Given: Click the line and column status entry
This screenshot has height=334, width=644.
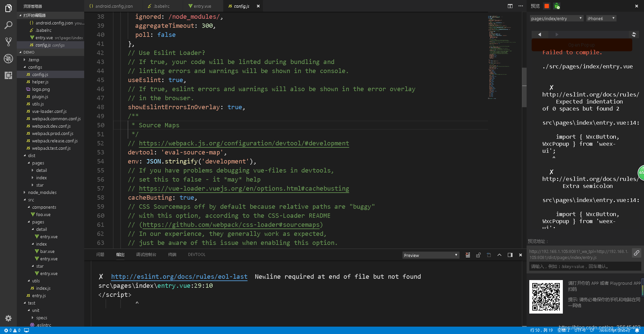Looking at the screenshot, I should click(x=541, y=330).
